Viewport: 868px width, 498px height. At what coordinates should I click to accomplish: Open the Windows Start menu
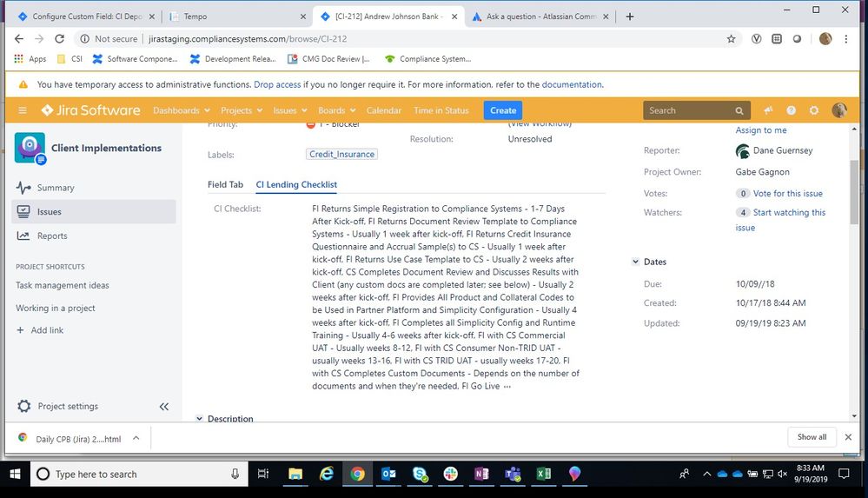tap(15, 475)
